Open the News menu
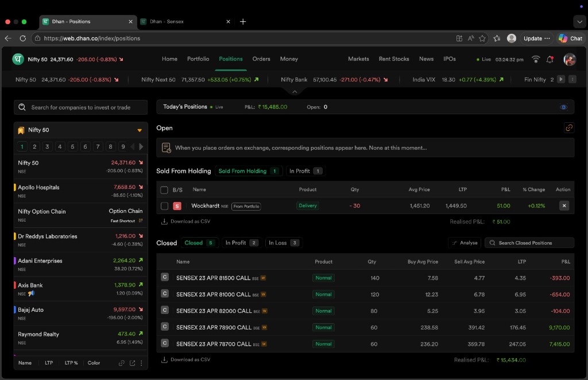588x380 pixels. click(426, 59)
